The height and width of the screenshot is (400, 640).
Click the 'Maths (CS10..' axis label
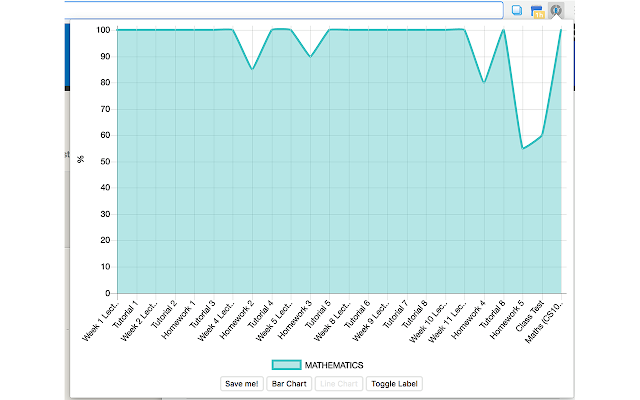544,322
